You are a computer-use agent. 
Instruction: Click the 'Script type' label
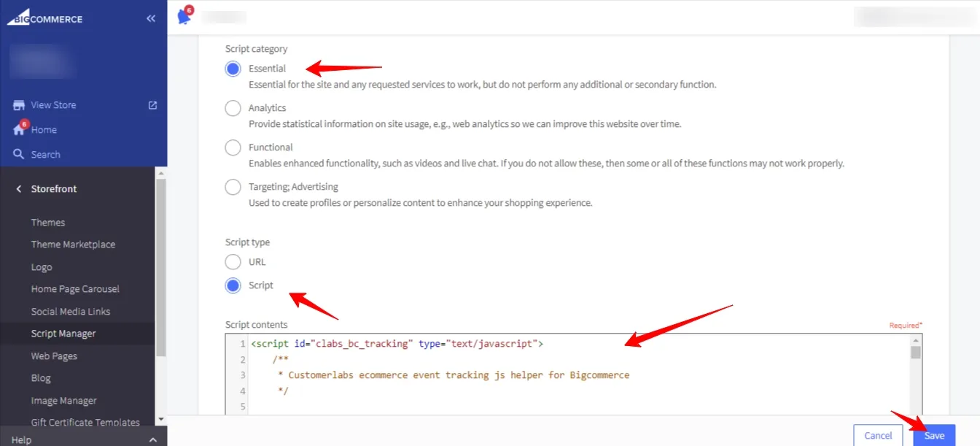(x=247, y=242)
